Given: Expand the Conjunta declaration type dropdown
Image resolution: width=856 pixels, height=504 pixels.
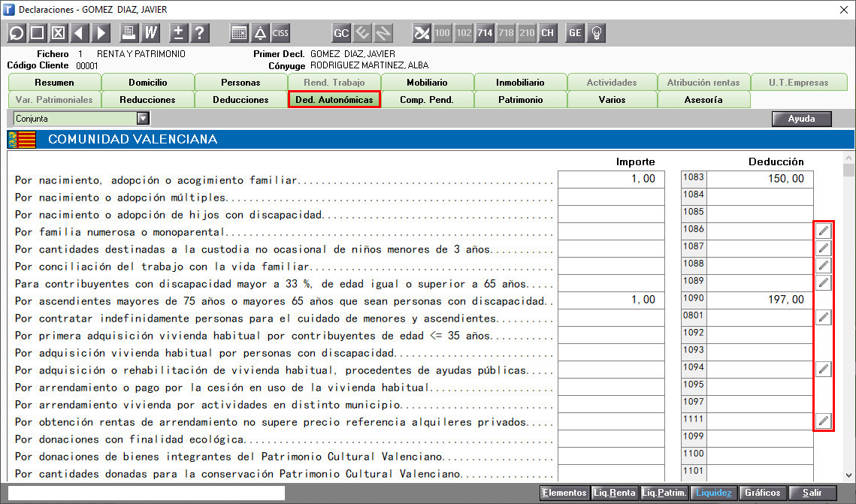Looking at the screenshot, I should coord(143,119).
